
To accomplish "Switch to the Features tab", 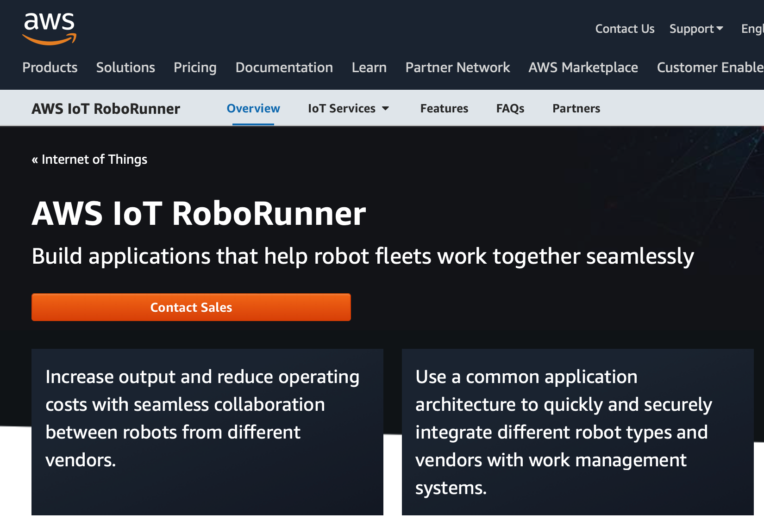I will click(444, 108).
